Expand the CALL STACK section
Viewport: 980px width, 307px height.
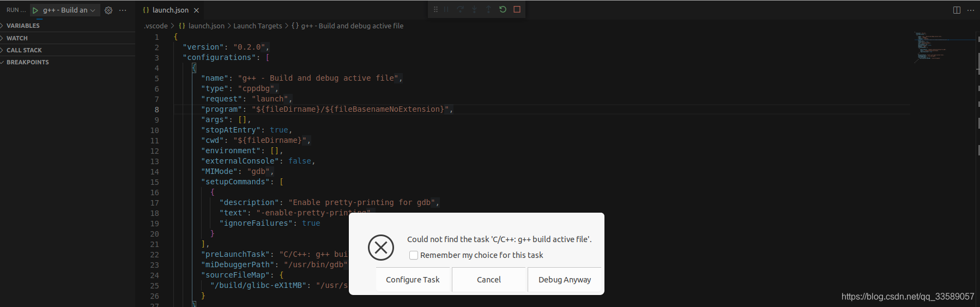click(x=68, y=50)
